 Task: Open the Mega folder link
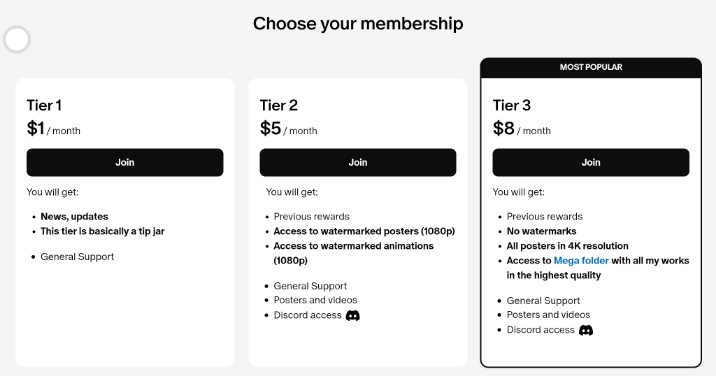pos(581,260)
